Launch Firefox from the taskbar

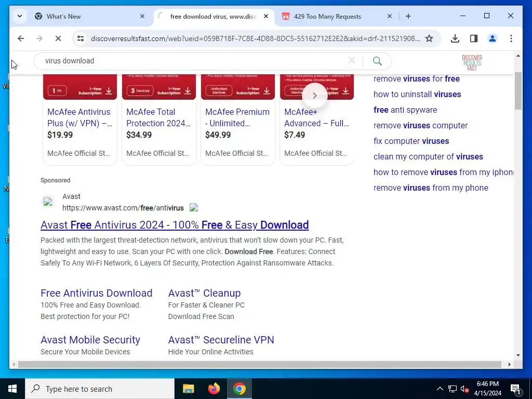[x=214, y=389]
